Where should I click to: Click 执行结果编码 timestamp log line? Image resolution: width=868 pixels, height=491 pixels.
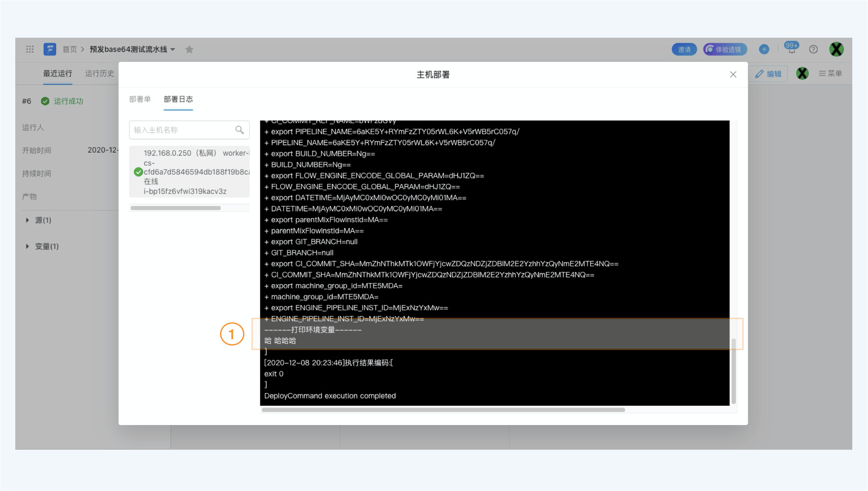329,363
